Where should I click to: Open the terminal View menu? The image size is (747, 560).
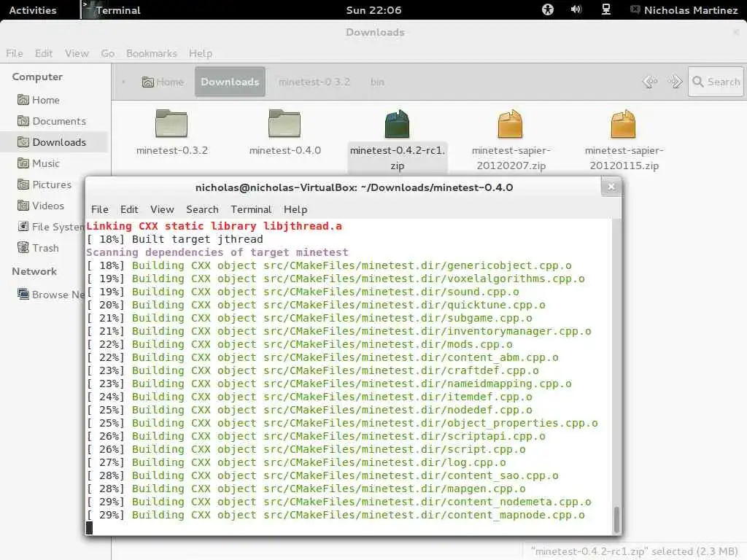pos(162,209)
